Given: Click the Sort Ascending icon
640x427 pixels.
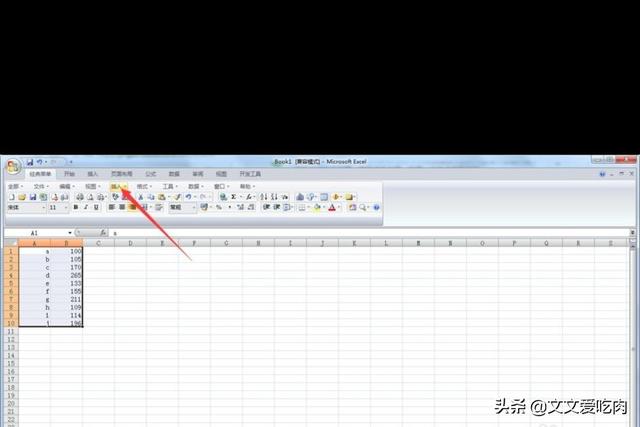Looking at the screenshot, I should 264,197.
